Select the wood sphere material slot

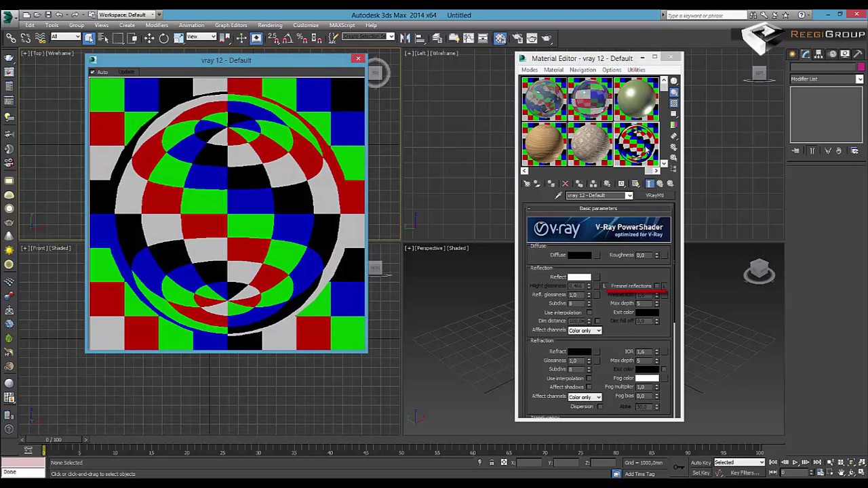point(544,143)
